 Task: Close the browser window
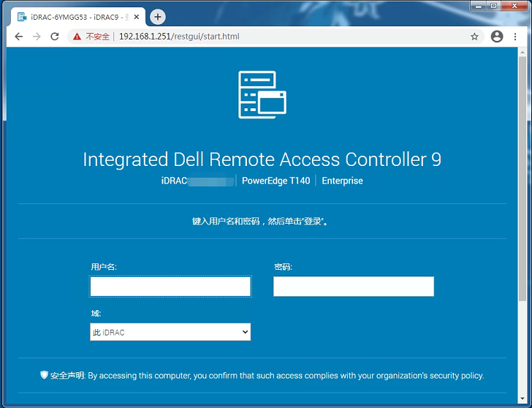pos(514,6)
